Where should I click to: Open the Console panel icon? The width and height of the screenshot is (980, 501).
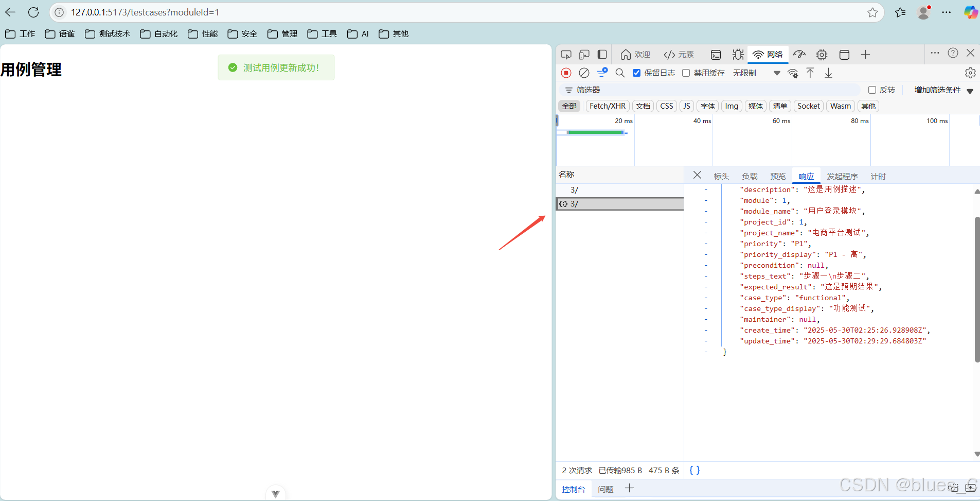pos(716,55)
